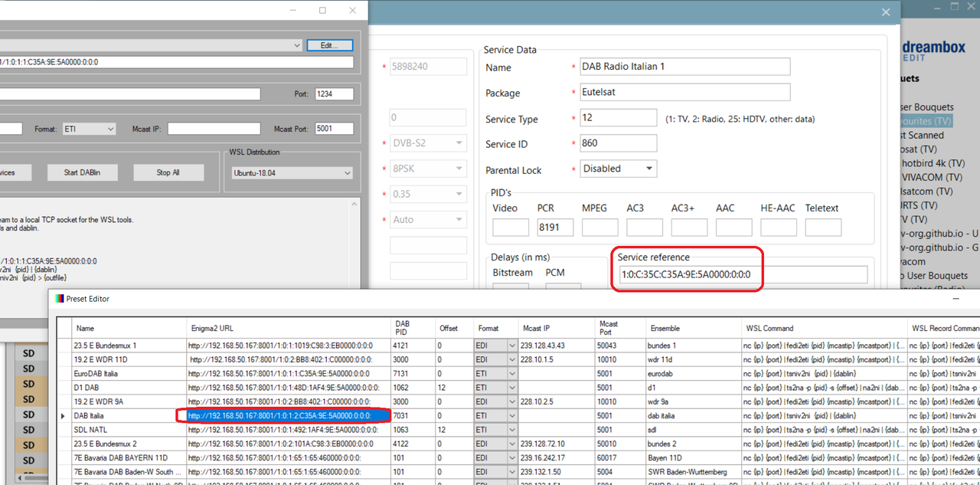Screen dimensions: 980x485
Task: Select the '23.5 E Bundesmux 1' name cell
Action: click(129, 346)
